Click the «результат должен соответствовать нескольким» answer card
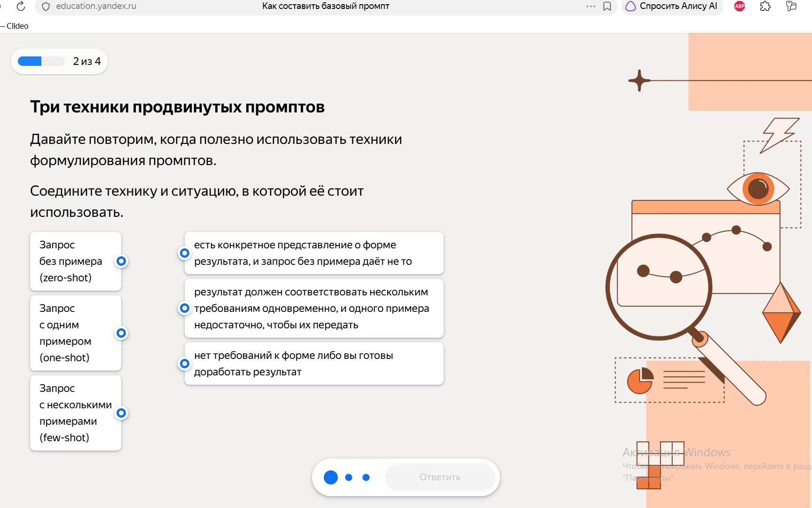 pos(314,308)
